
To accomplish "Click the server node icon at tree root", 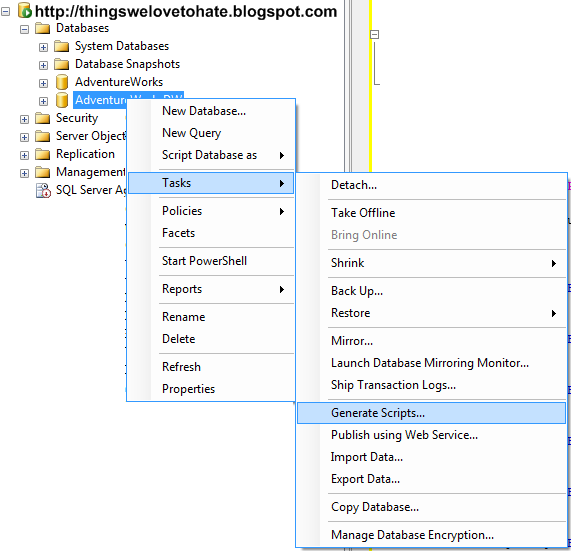I will (25, 11).
